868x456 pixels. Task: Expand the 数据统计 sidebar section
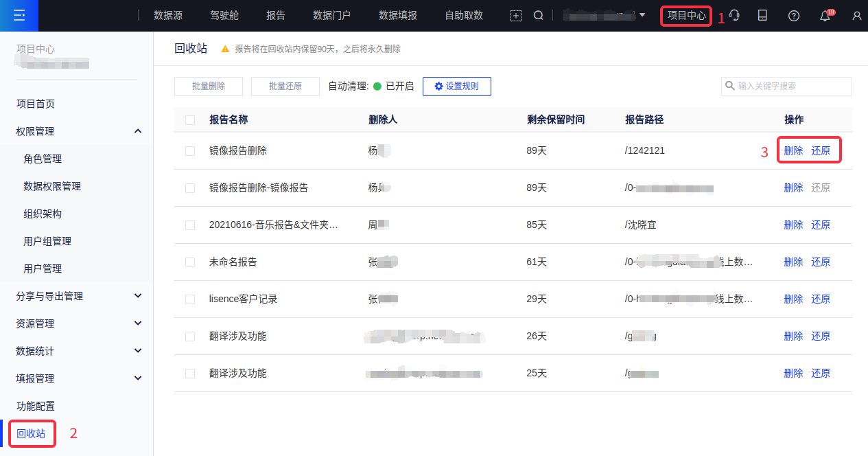click(x=138, y=351)
